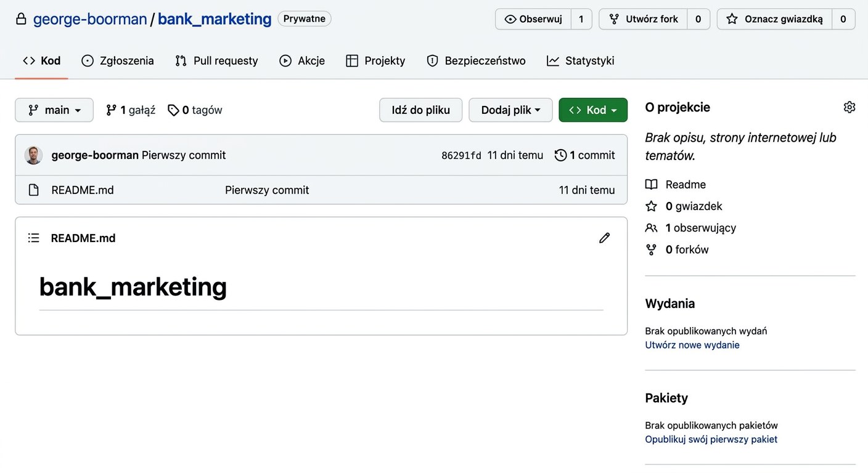Open the Wydania section heading
The height and width of the screenshot is (473, 868).
[670, 304]
